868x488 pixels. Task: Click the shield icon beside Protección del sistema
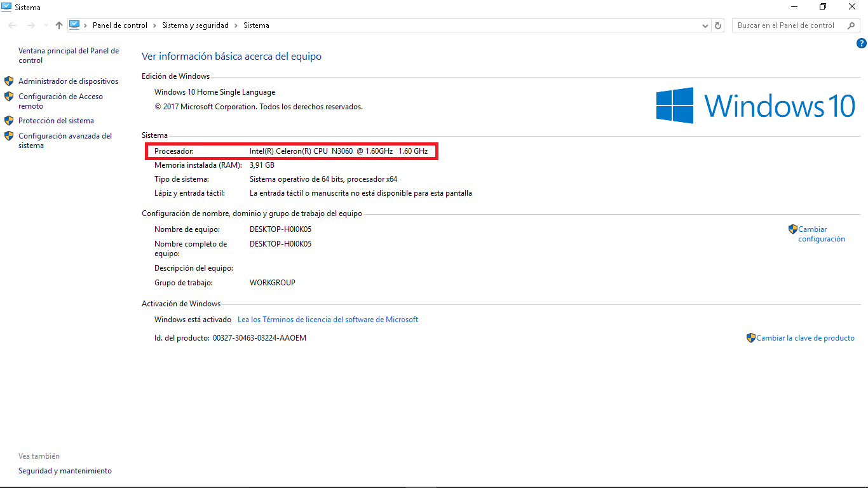coord(9,120)
